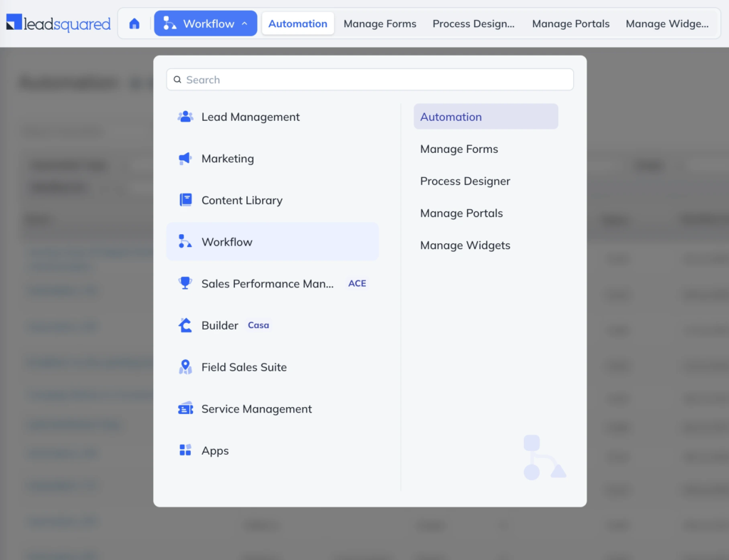
Task: Select the Lead Management people icon
Action: (x=185, y=117)
